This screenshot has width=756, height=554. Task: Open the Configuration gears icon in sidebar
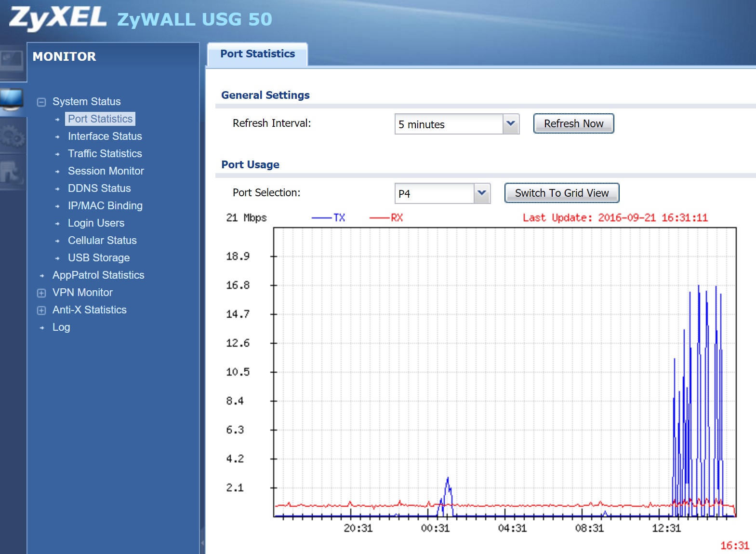(12, 136)
